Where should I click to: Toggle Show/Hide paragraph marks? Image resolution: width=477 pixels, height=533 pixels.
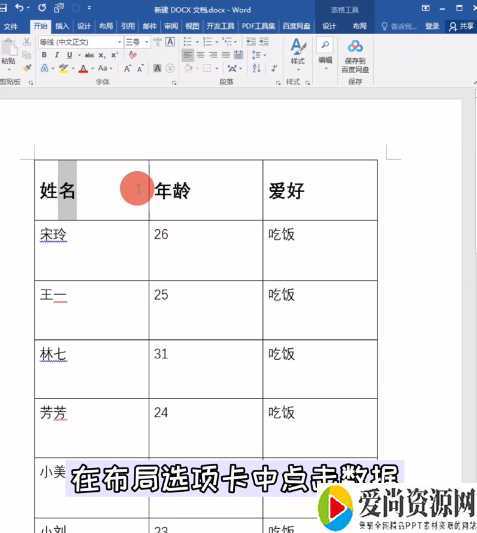[274, 68]
